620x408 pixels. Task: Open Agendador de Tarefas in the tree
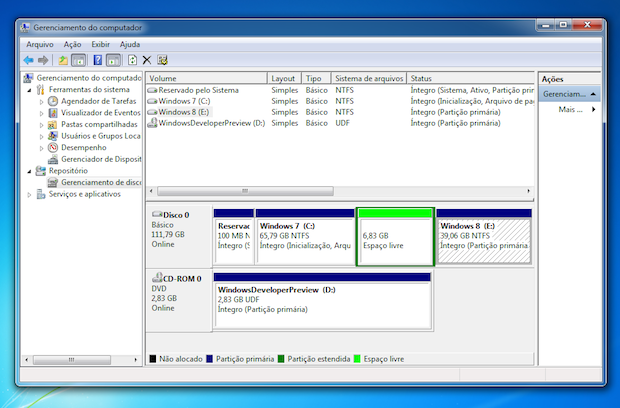point(100,101)
